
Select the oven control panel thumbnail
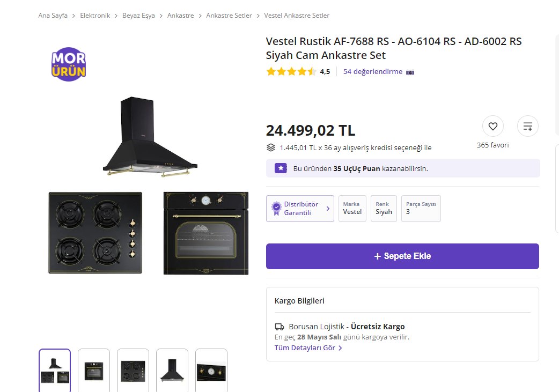click(211, 371)
